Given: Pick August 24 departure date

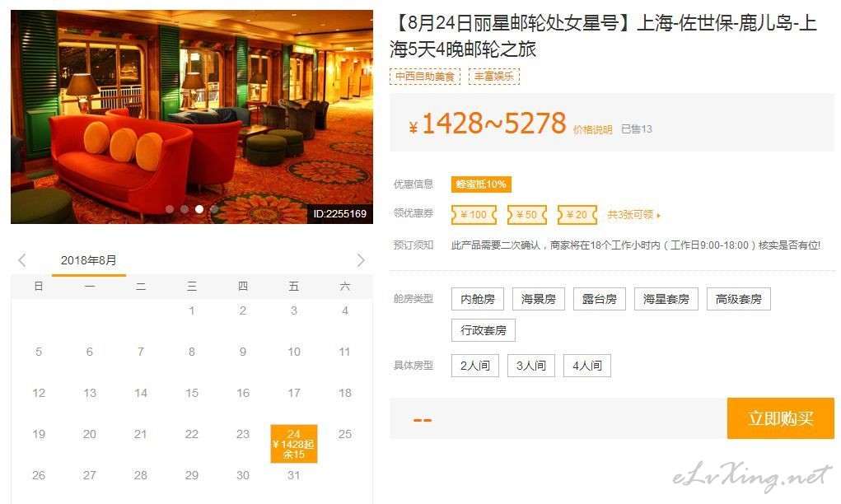Looking at the screenshot, I should click(294, 444).
